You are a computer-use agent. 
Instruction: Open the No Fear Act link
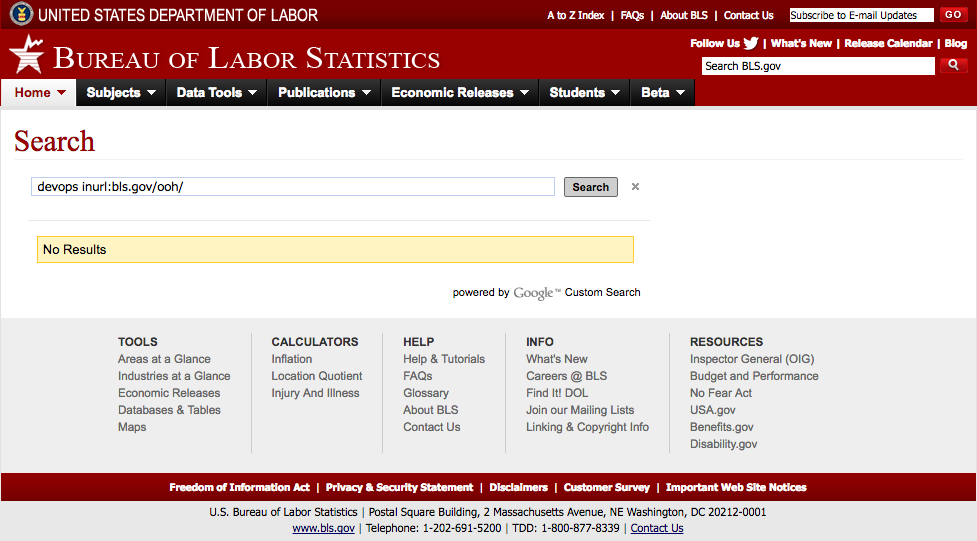[x=721, y=393]
